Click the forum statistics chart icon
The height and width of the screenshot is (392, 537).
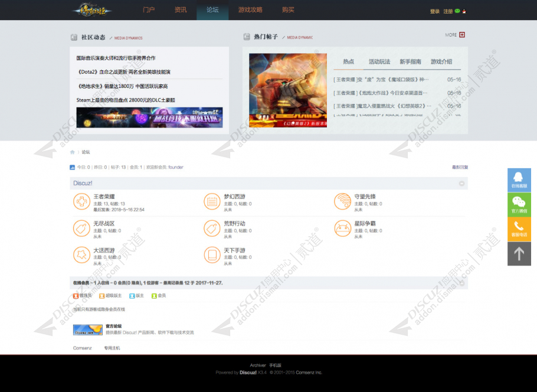tap(72, 167)
